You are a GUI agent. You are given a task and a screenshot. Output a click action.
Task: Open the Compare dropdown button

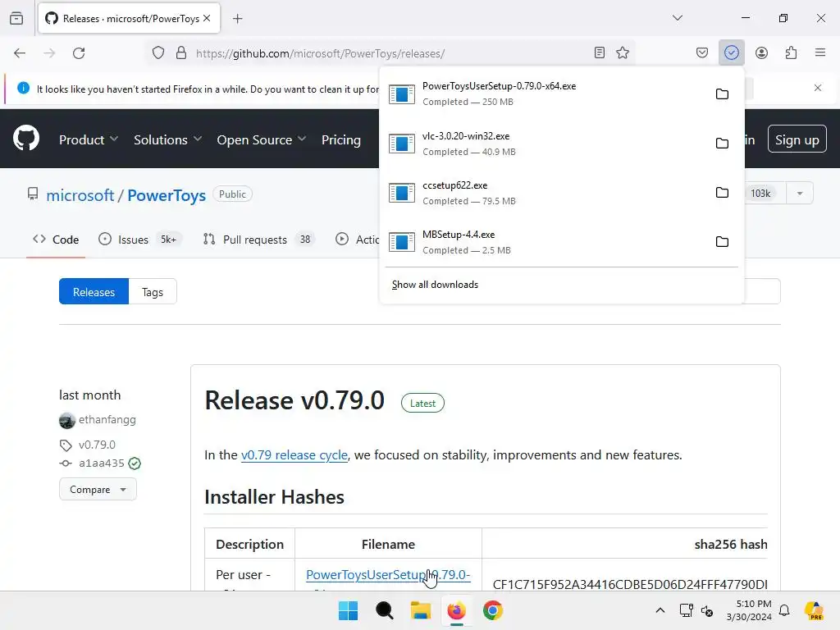click(98, 489)
